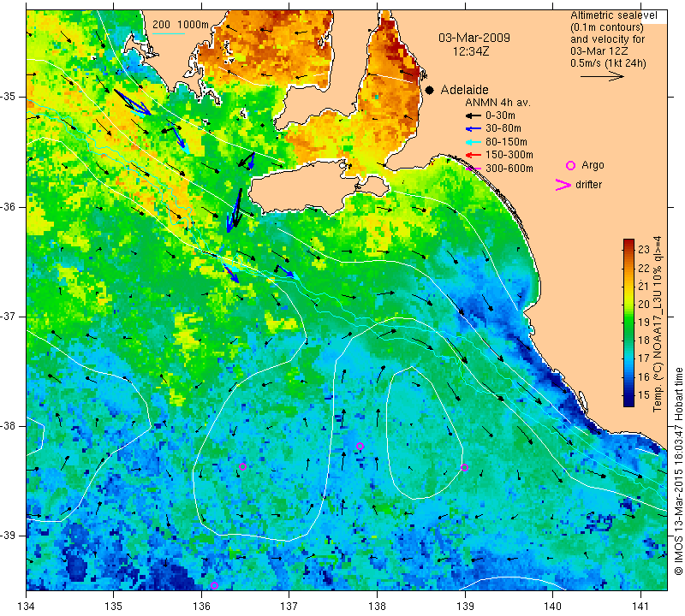Click the temperature color bar
Screen dimensions: 685x616
pyautogui.click(x=628, y=323)
